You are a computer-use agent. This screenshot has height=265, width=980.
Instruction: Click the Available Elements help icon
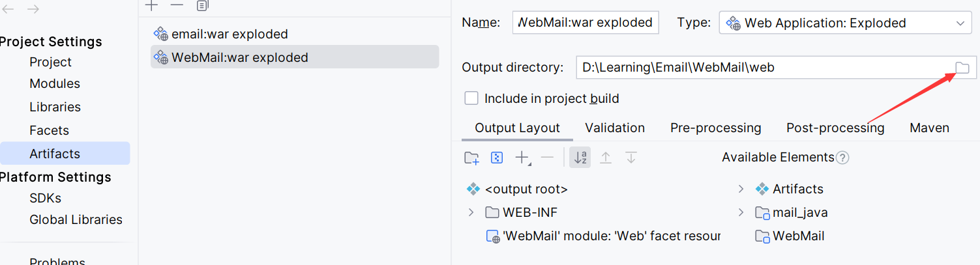pos(842,158)
